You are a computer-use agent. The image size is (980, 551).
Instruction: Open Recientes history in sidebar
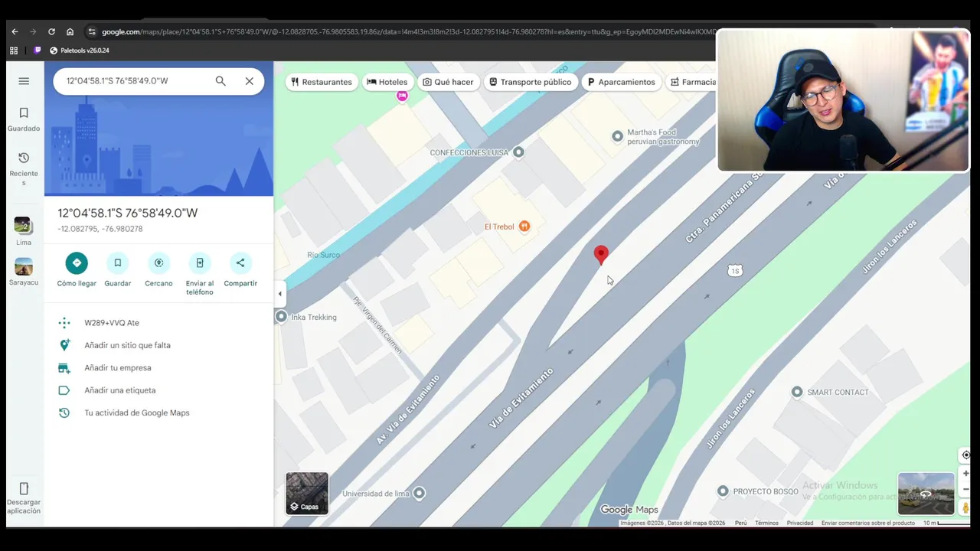click(24, 168)
